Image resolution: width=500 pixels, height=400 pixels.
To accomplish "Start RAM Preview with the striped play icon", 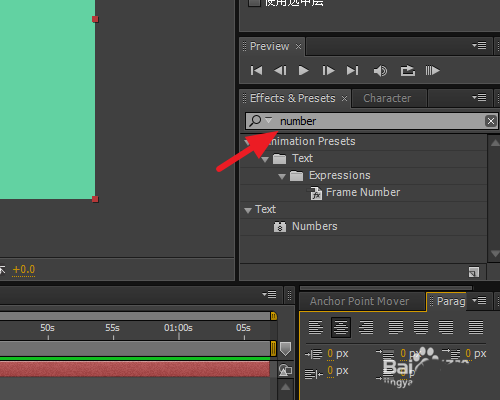I will pyautogui.click(x=432, y=71).
